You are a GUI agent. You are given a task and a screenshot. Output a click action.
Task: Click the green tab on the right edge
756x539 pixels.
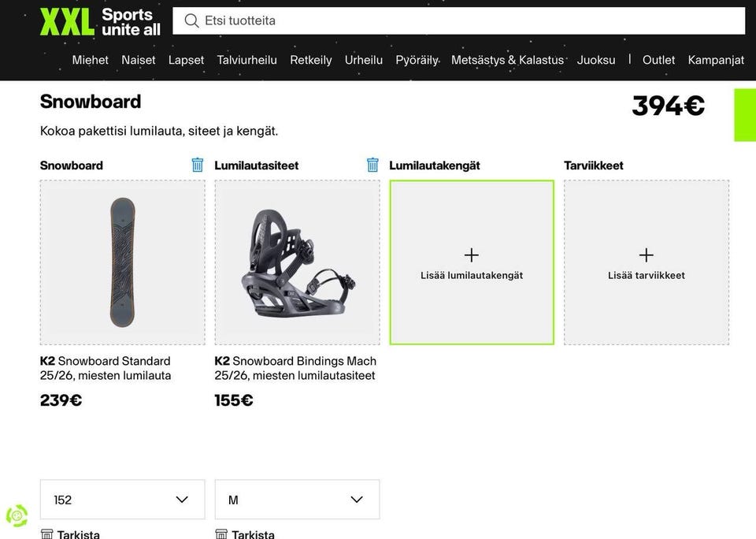point(745,115)
